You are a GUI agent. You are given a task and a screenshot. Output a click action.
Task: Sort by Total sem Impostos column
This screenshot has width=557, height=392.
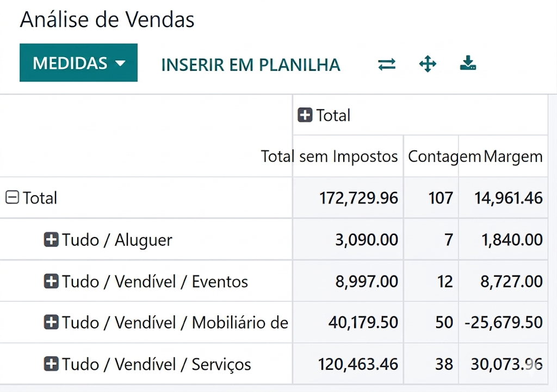click(330, 157)
